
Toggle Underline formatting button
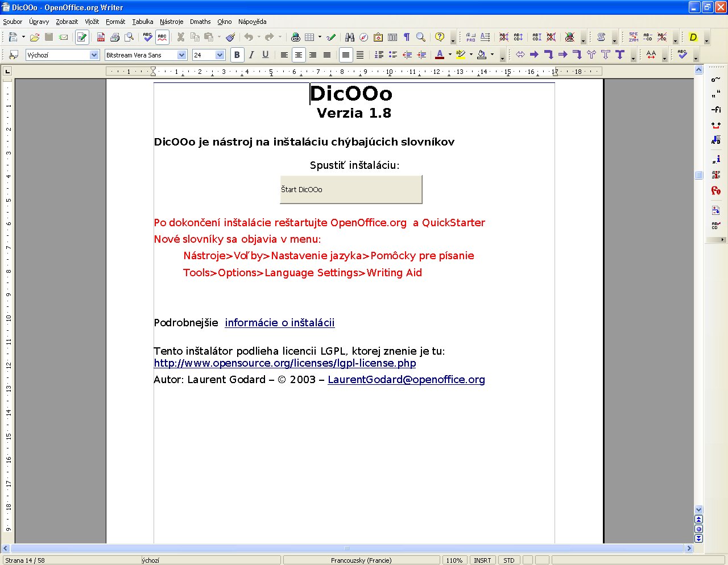coord(266,55)
